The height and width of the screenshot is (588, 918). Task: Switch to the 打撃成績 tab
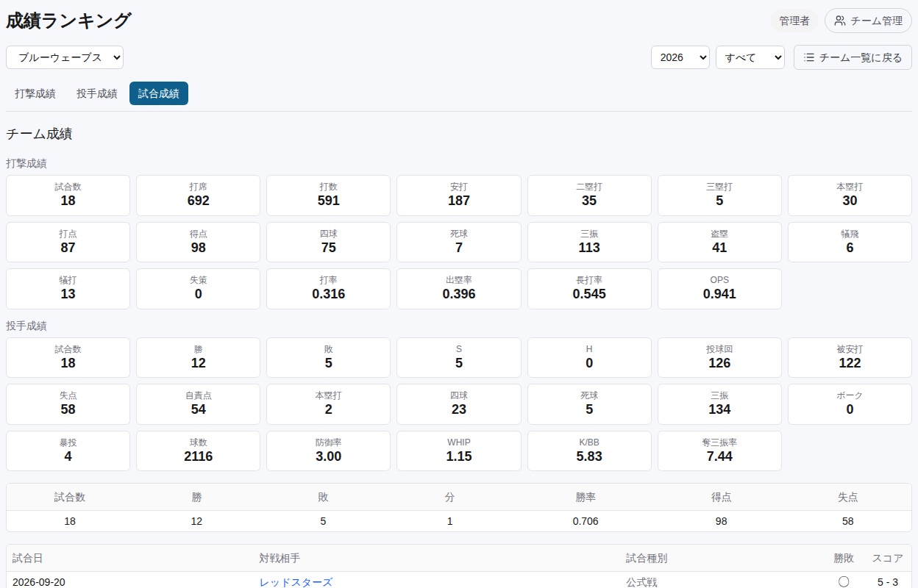(35, 93)
